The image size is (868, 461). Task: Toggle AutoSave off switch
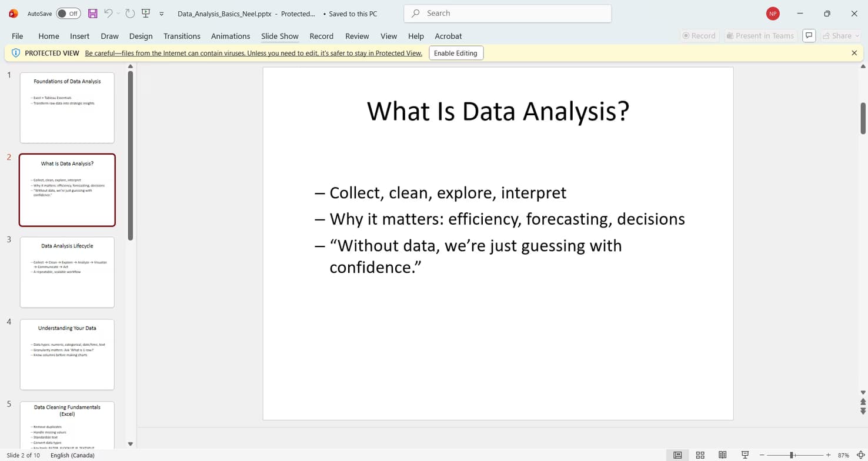click(68, 13)
